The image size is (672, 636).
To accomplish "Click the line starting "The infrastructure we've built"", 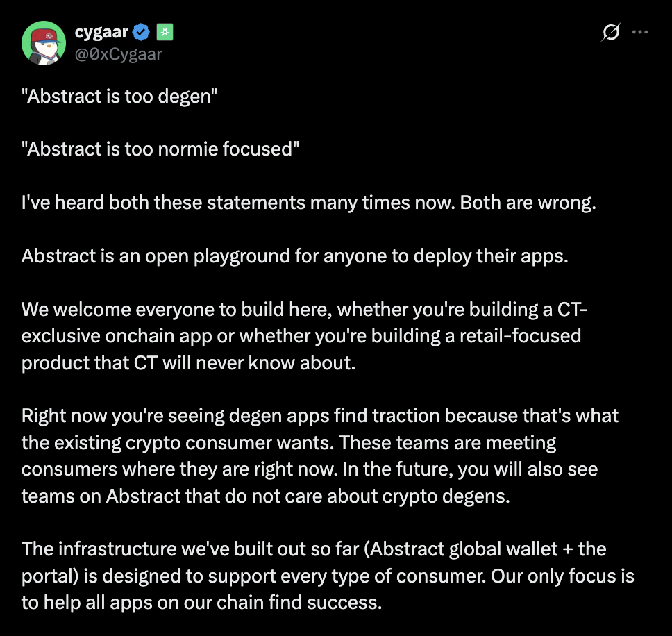I will click(x=314, y=549).
